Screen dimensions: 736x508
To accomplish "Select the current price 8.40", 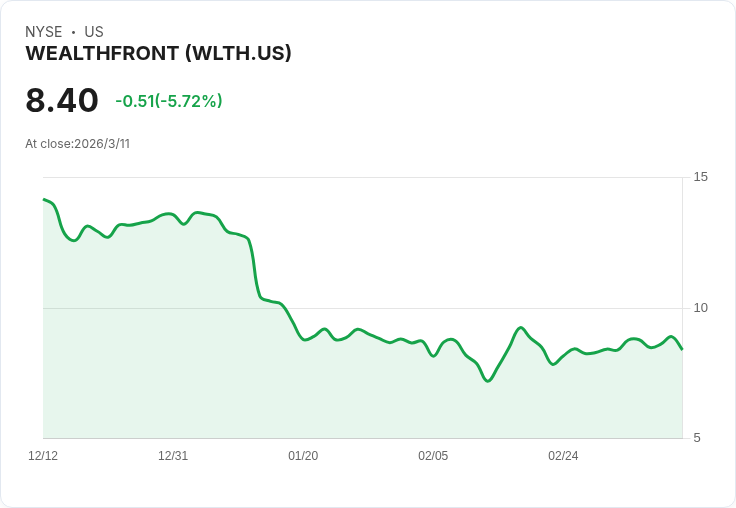I will point(62,100).
